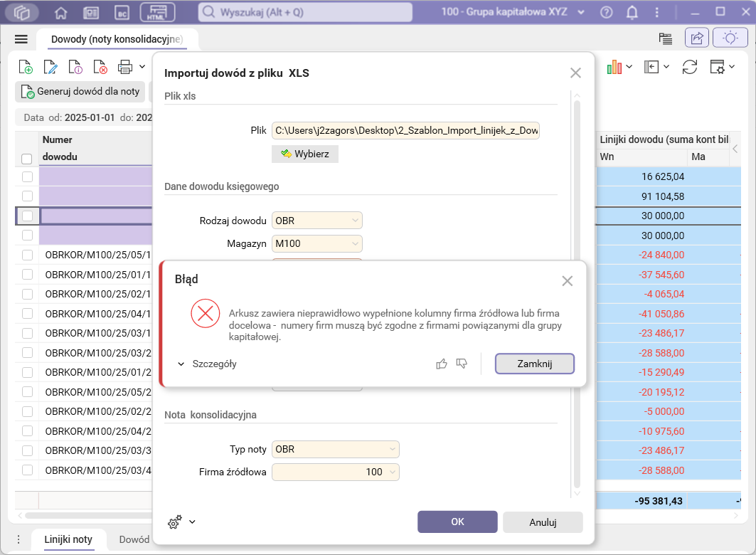Click the Wybierz file button
Image resolution: width=756 pixels, height=555 pixels.
pyautogui.click(x=305, y=154)
